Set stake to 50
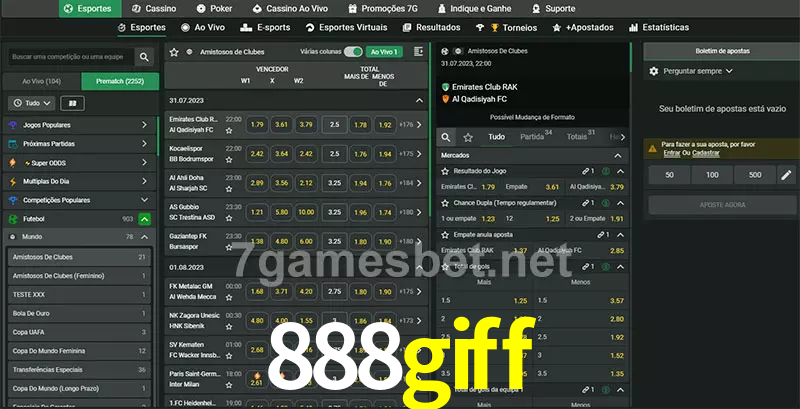The width and height of the screenshot is (800, 409). [x=669, y=175]
